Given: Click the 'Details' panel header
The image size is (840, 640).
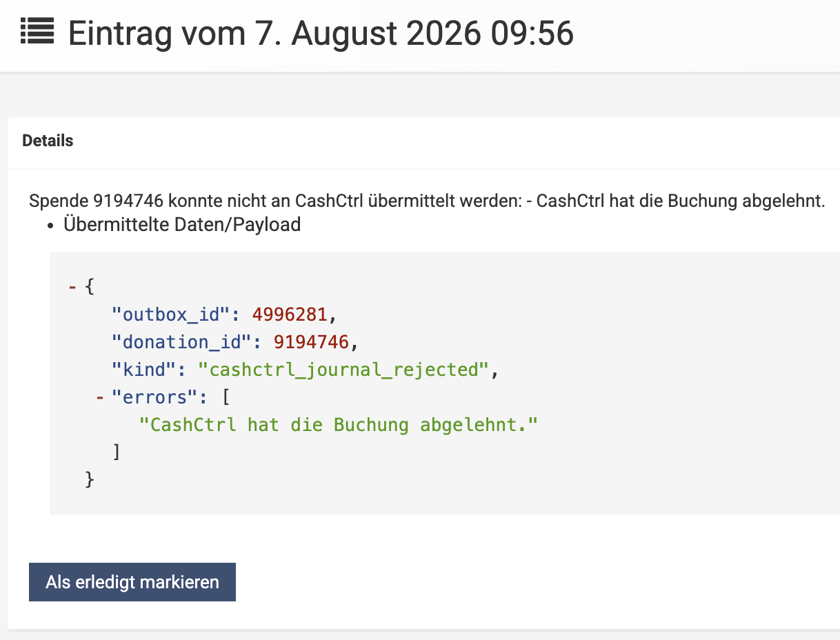Looking at the screenshot, I should coord(48,141).
